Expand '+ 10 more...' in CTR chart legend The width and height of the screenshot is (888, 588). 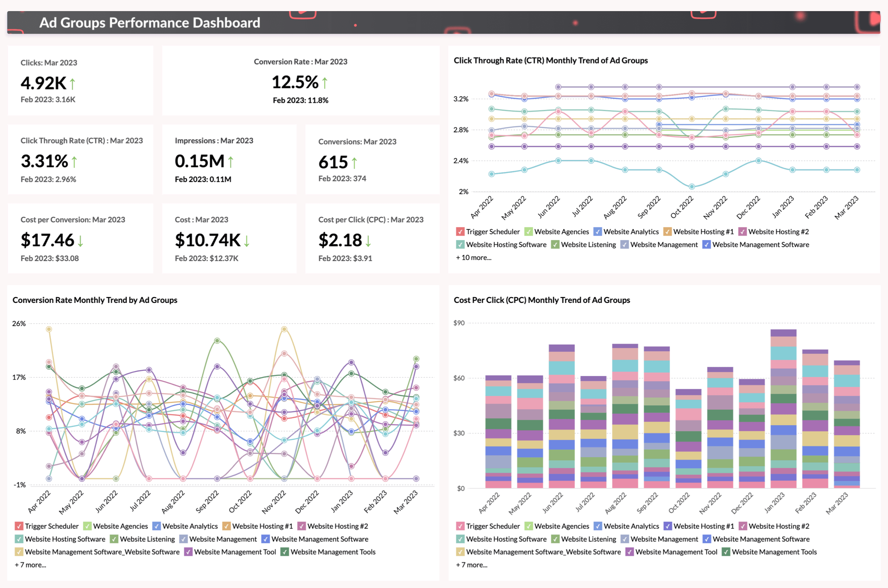point(474,258)
